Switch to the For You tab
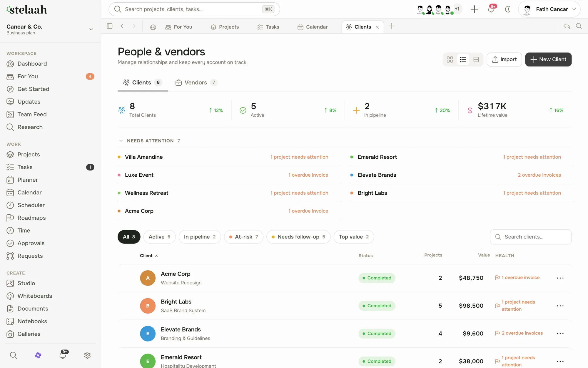This screenshot has height=368, width=588. (x=179, y=27)
